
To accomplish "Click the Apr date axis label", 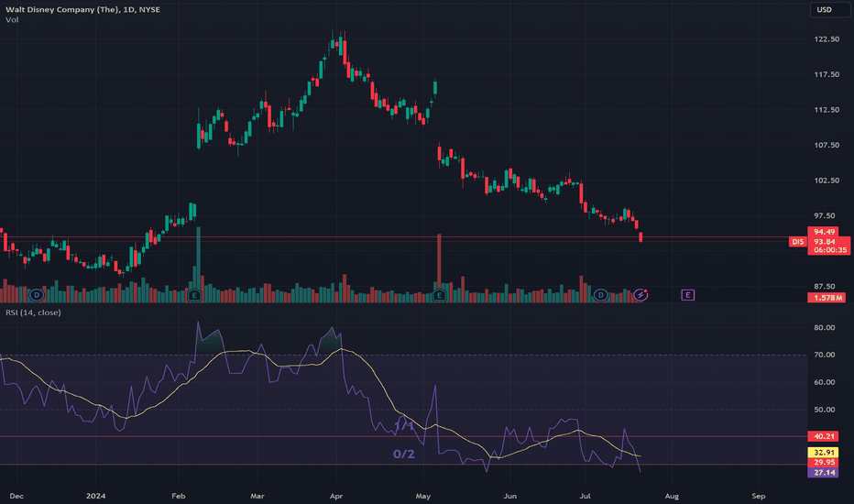I will 336,496.
